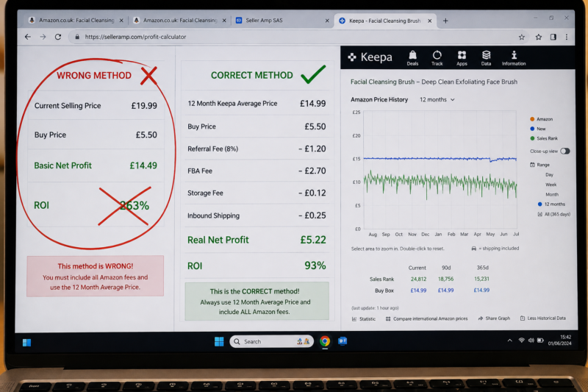Bookmark this page with the star icon
Viewport: 588px width, 392px height.
[521, 37]
